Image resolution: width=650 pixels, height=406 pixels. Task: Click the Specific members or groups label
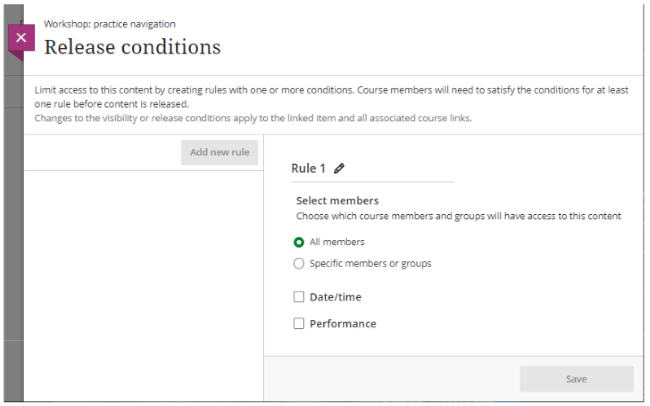[x=370, y=264]
